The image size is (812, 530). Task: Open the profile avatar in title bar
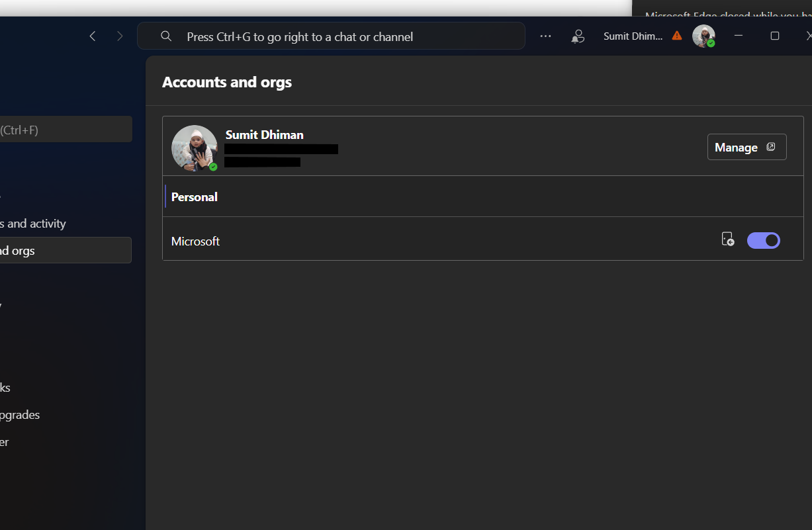(x=703, y=36)
